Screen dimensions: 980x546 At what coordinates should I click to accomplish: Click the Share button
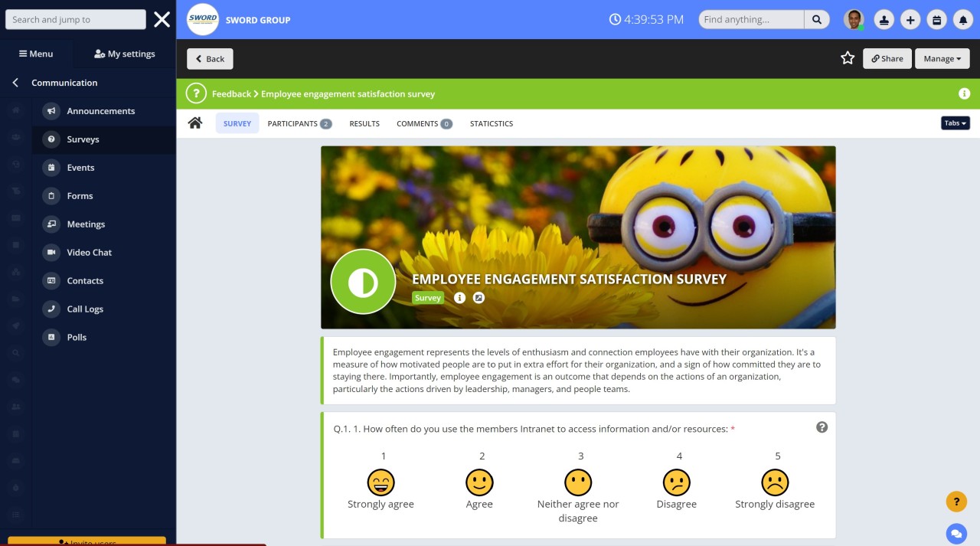(x=887, y=58)
